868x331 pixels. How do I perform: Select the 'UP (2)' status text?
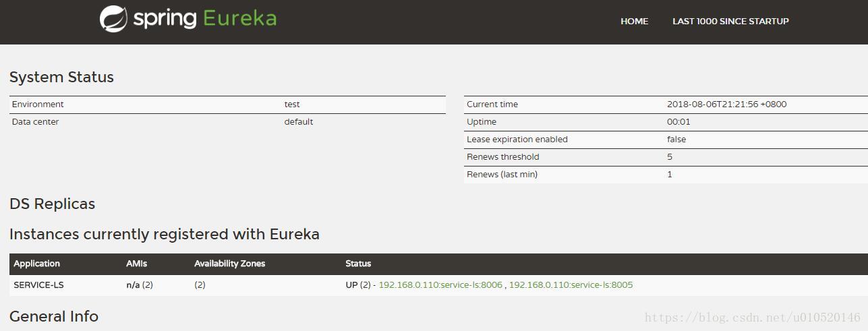coord(358,285)
